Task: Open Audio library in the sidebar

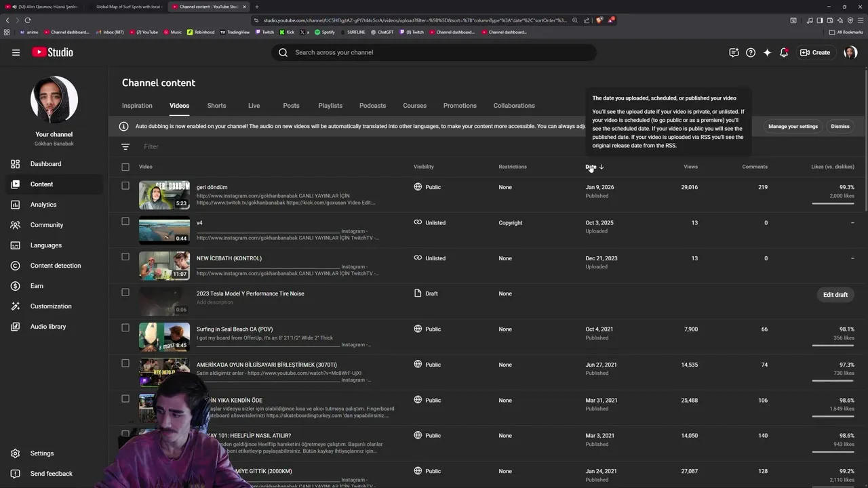Action: 54,327
